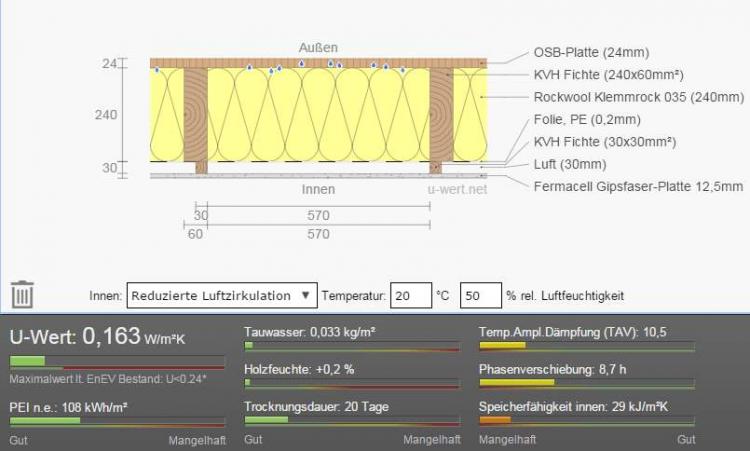This screenshot has height=451, width=750.
Task: Click the Holzfeuchte rating bar
Action: coord(351,383)
